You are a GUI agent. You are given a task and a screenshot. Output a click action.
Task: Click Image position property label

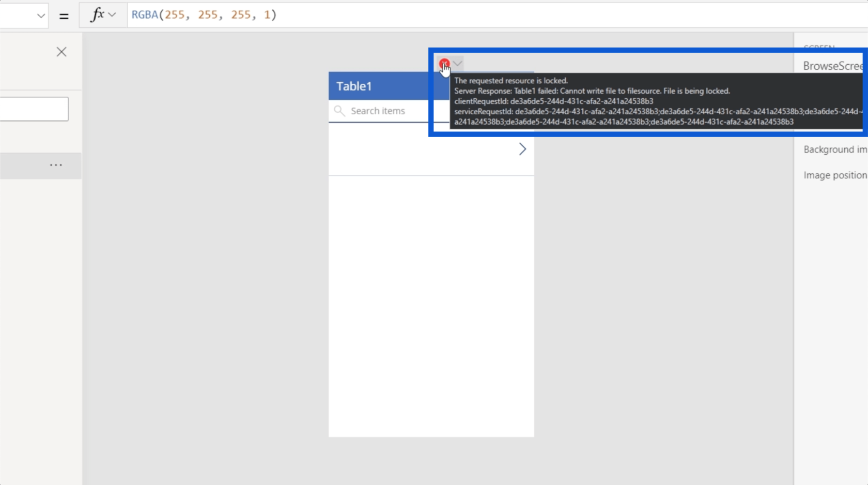(x=835, y=175)
